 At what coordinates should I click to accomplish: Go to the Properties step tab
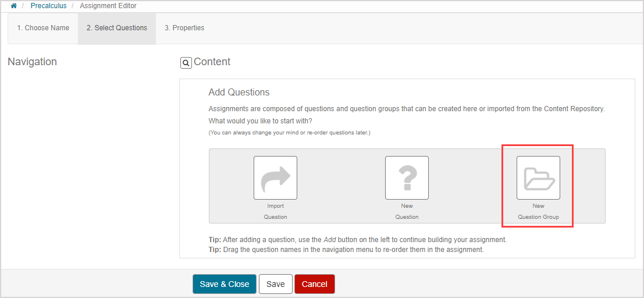click(x=184, y=28)
